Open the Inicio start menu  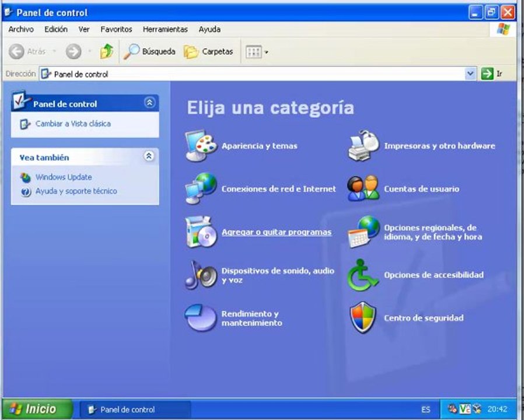coord(36,409)
